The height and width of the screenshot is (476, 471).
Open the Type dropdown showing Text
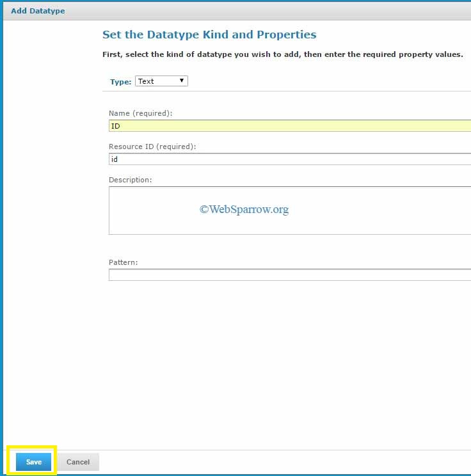point(161,81)
